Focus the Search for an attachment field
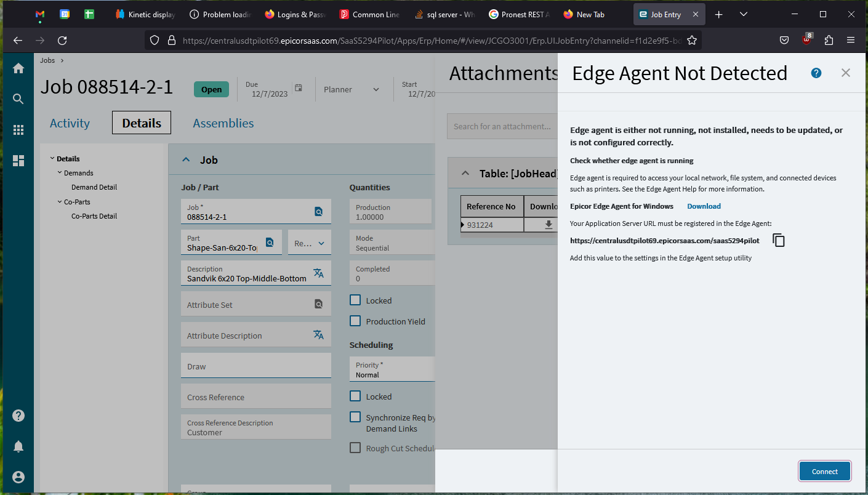Screen dimensions: 868x495 point(502,126)
